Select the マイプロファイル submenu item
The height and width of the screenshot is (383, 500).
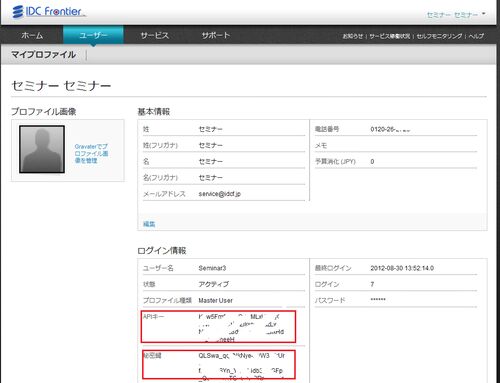(x=44, y=54)
